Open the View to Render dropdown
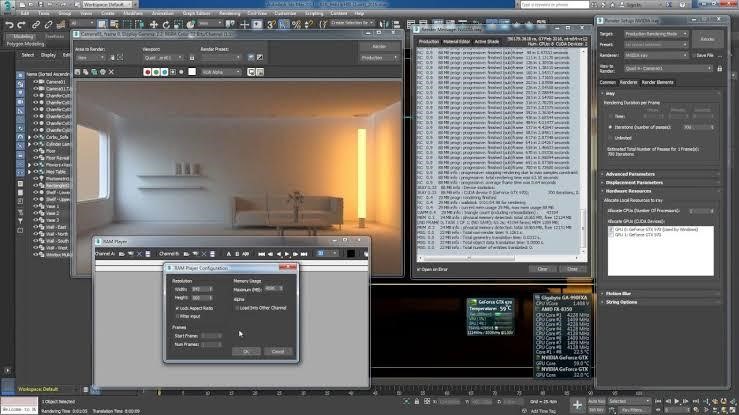This screenshot has width=739, height=415. coord(668,68)
